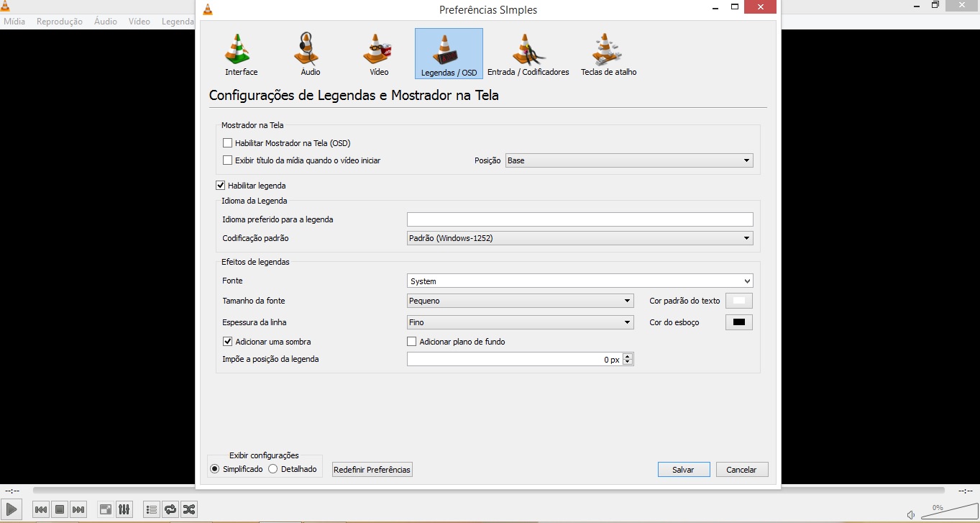Click the Salvar button
The height and width of the screenshot is (523, 980).
[683, 470]
